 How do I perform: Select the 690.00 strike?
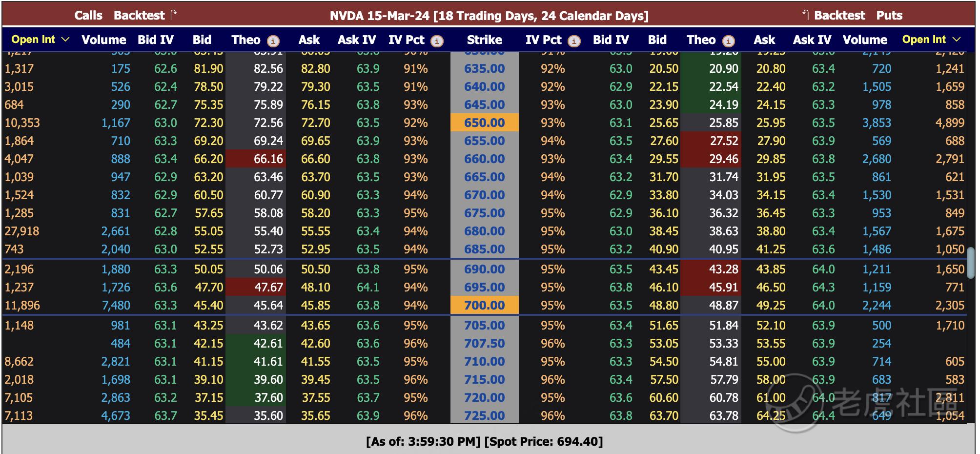(485, 269)
